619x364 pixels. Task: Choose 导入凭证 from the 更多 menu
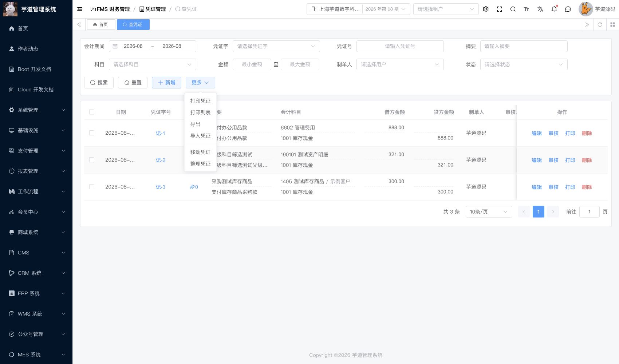(x=201, y=136)
